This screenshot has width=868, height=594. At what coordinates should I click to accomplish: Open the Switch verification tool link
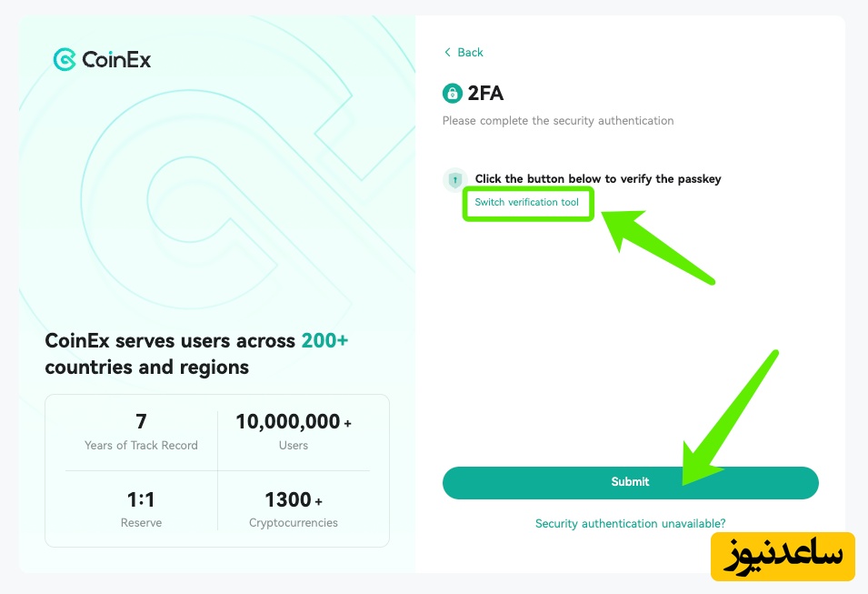(526, 202)
